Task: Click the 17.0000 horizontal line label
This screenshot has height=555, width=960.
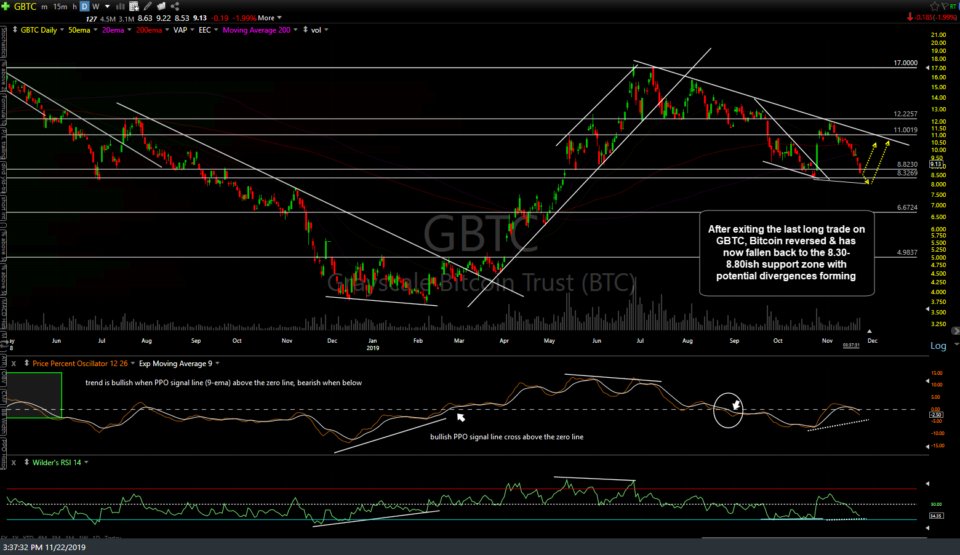Action: click(x=906, y=62)
